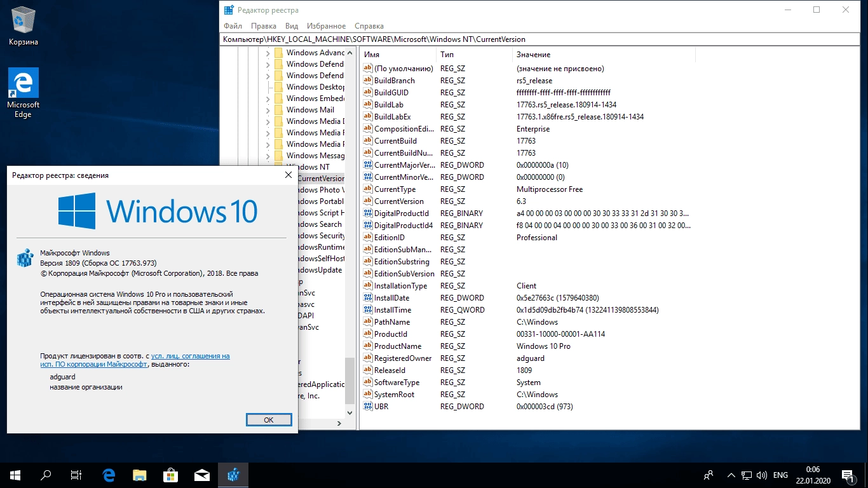This screenshot has width=868, height=488.
Task: Open taskbar search
Action: [46, 475]
